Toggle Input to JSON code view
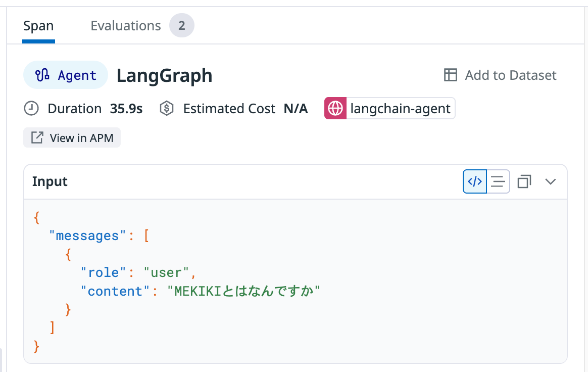Image resolution: width=588 pixels, height=372 pixels. (x=475, y=181)
